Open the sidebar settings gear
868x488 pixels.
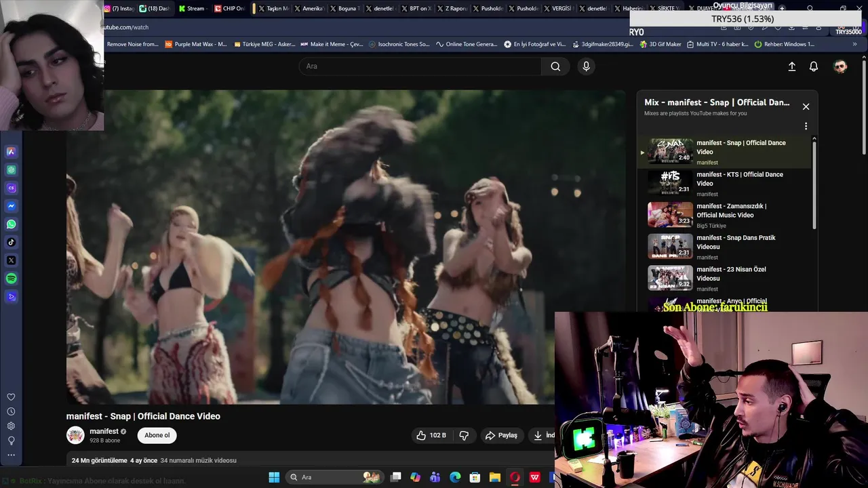point(11,426)
